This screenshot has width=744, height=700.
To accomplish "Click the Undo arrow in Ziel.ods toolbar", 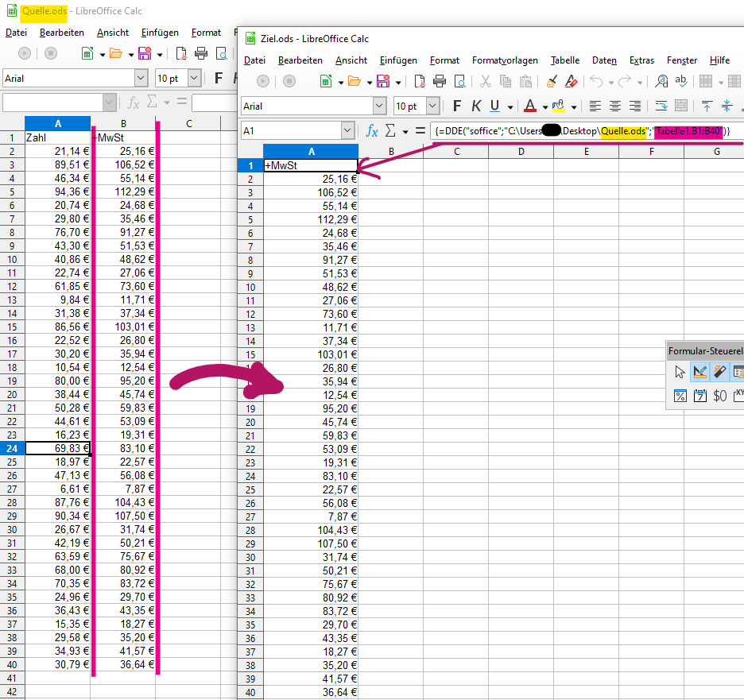I will click(x=597, y=82).
